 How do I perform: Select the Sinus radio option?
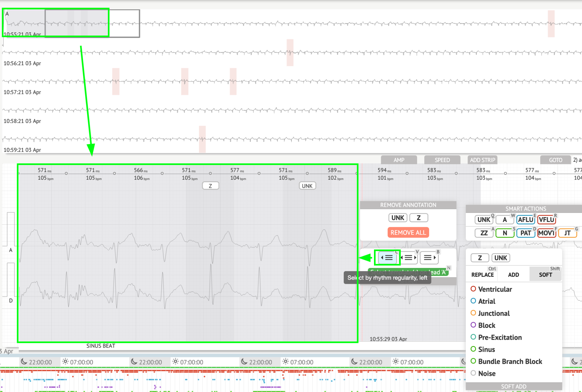point(473,349)
